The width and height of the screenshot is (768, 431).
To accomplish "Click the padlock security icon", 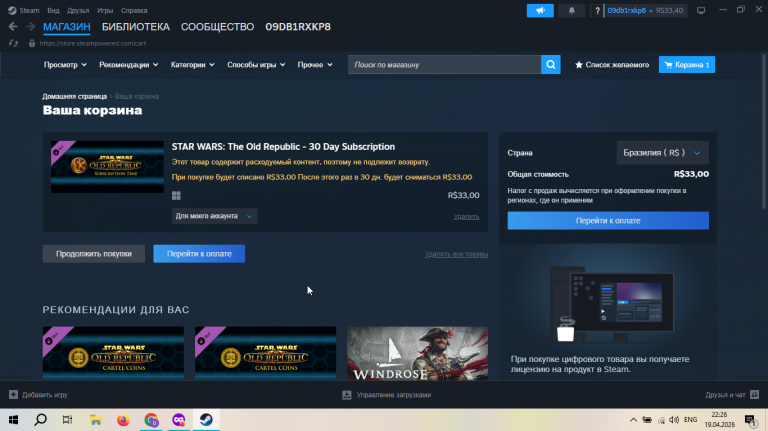I will 32,43.
